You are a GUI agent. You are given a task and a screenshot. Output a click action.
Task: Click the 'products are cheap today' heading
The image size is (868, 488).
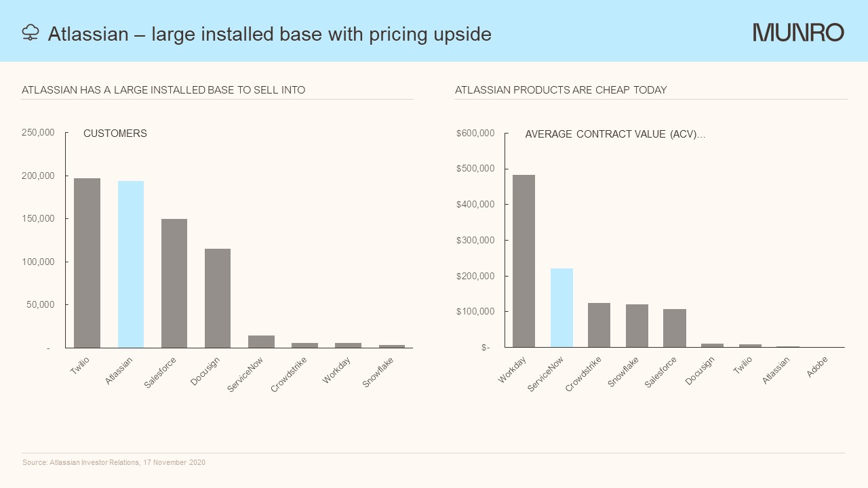[x=561, y=89]
